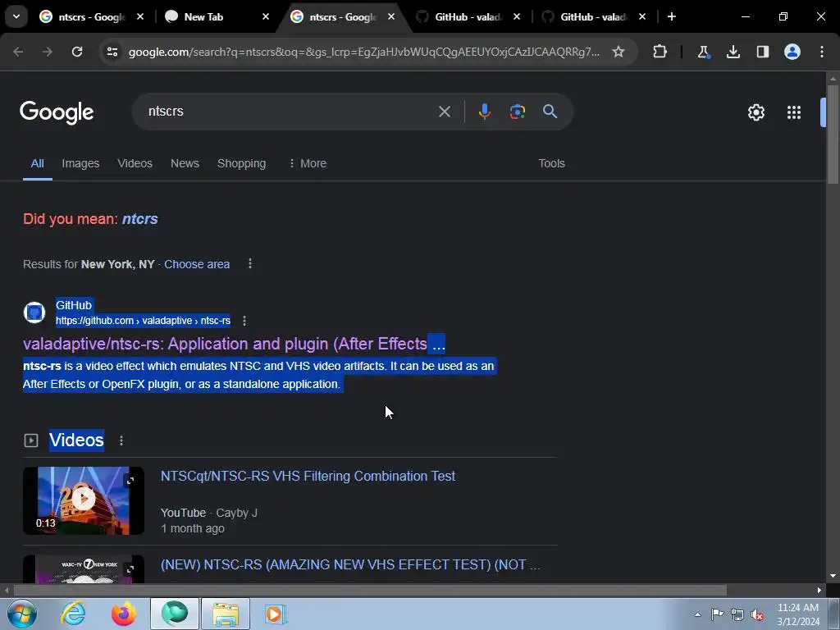Image resolution: width=840 pixels, height=630 pixels.
Task: Click the horizontal page scrollbar
Action: 370,590
